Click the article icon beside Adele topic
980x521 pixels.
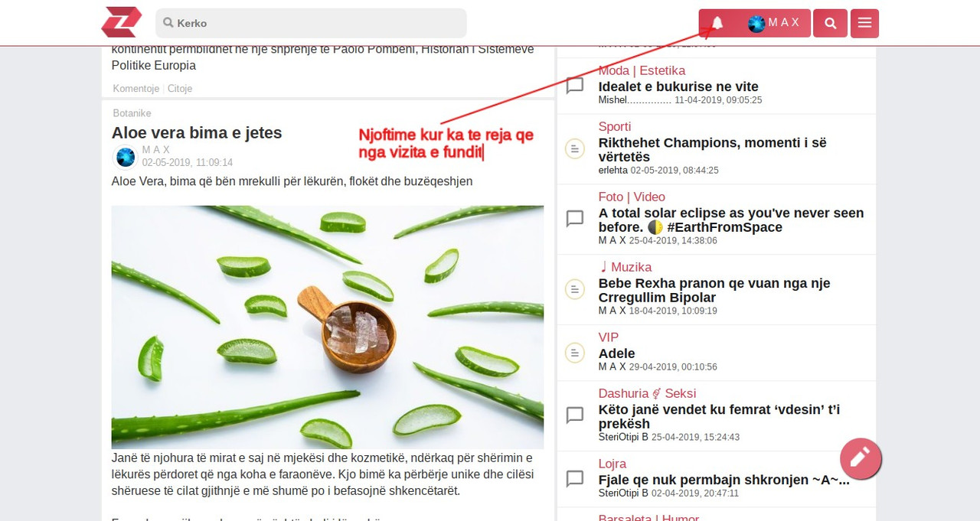[x=575, y=353]
